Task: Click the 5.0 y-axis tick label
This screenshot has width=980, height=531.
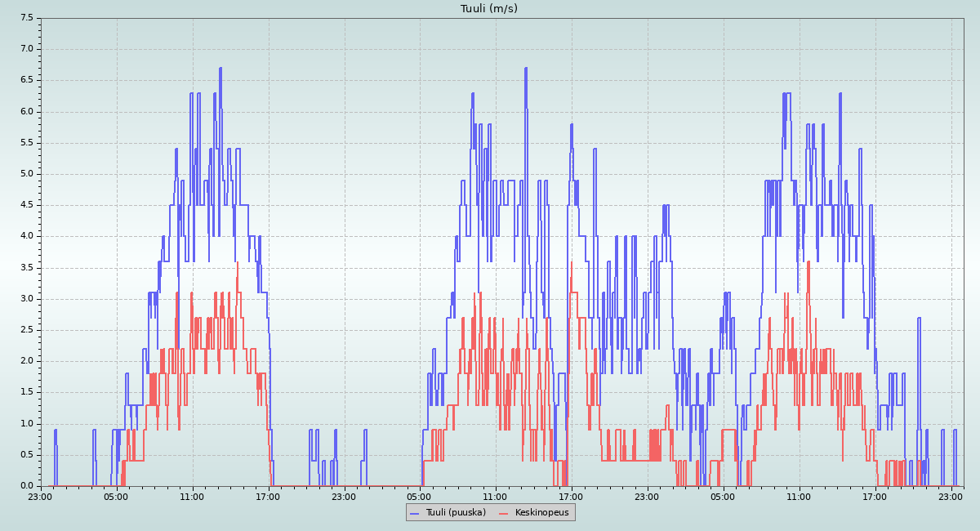Action: tap(26, 174)
